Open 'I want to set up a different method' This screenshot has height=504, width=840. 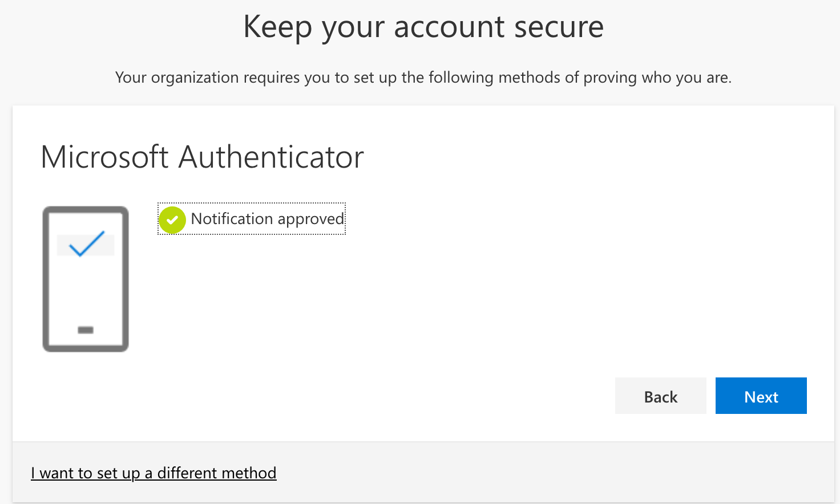154,473
